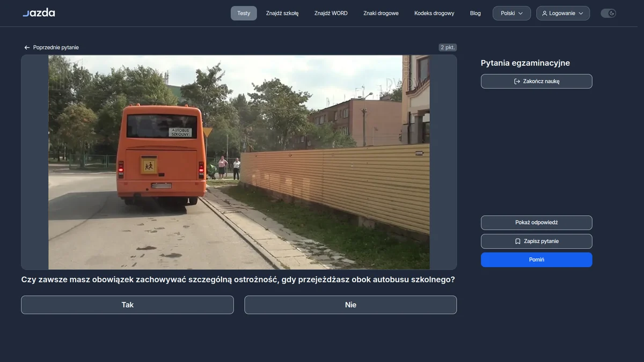
Task: Answer Nie
Action: [350, 305]
